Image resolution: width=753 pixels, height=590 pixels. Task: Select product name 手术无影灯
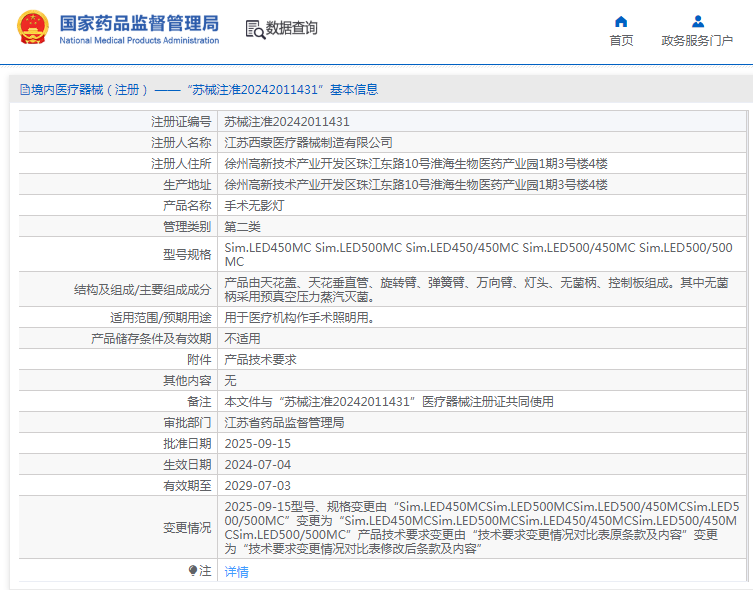[254, 205]
